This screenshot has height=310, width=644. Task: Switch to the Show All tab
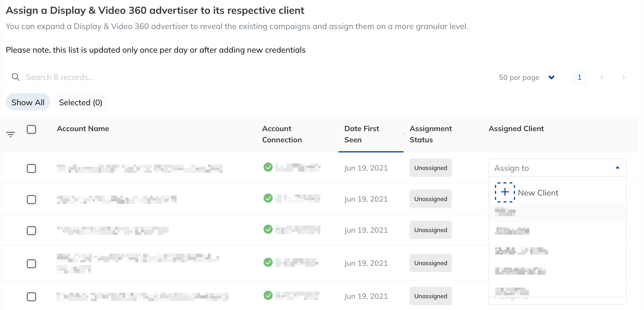28,102
